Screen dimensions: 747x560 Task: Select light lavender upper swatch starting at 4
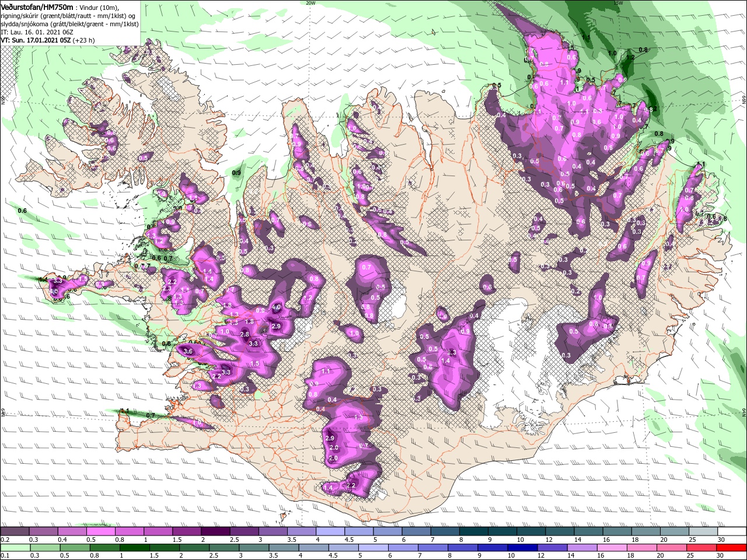pos(330,531)
